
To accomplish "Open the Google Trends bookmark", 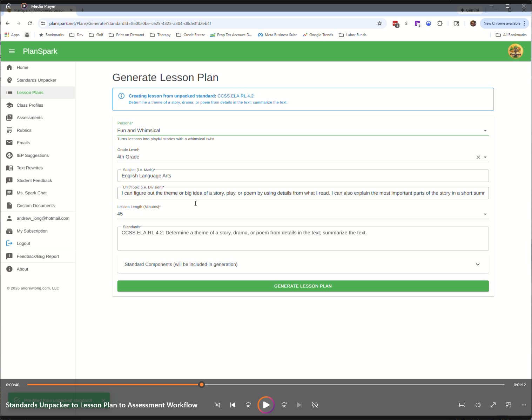I will [318, 35].
